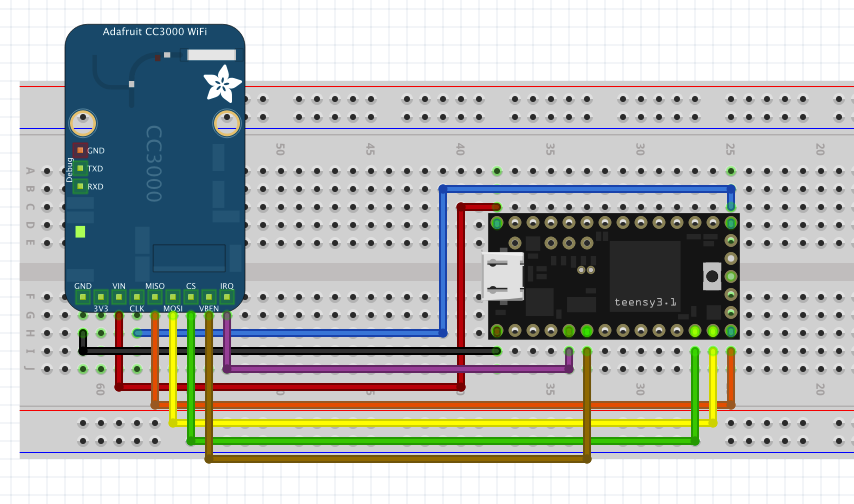
Task: Click the Debug TXD pad
Action: point(80,168)
